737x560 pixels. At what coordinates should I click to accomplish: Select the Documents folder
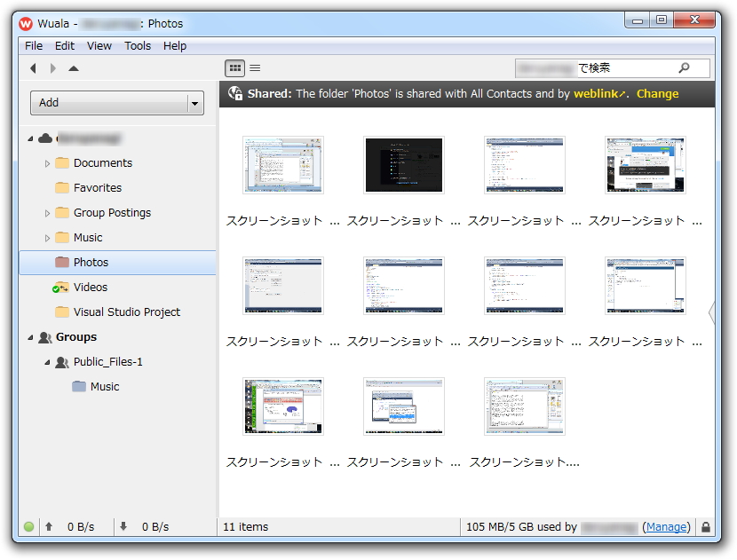click(103, 163)
